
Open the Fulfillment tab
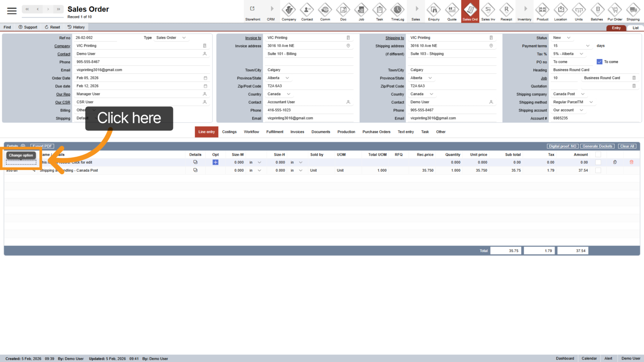275,132
